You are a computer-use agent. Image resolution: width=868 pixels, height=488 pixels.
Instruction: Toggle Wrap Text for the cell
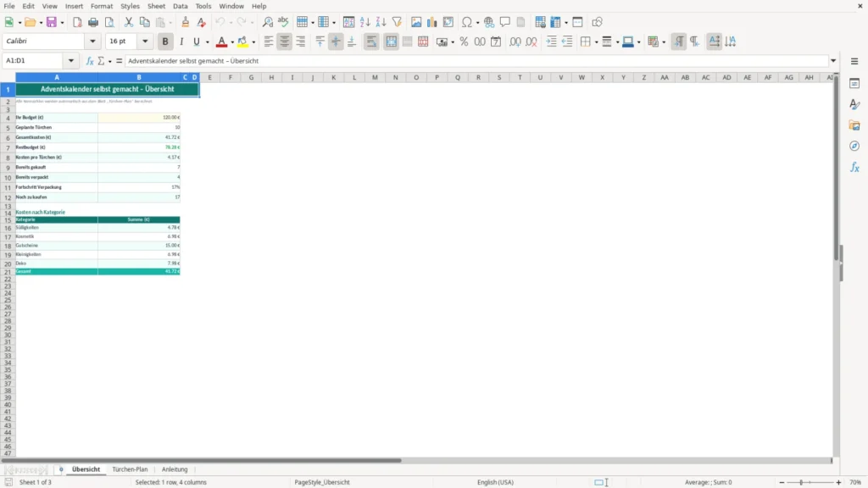click(x=371, y=42)
